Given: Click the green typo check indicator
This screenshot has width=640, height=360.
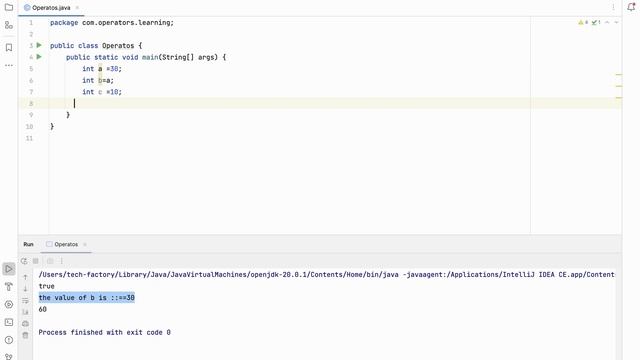Looking at the screenshot, I should [596, 22].
